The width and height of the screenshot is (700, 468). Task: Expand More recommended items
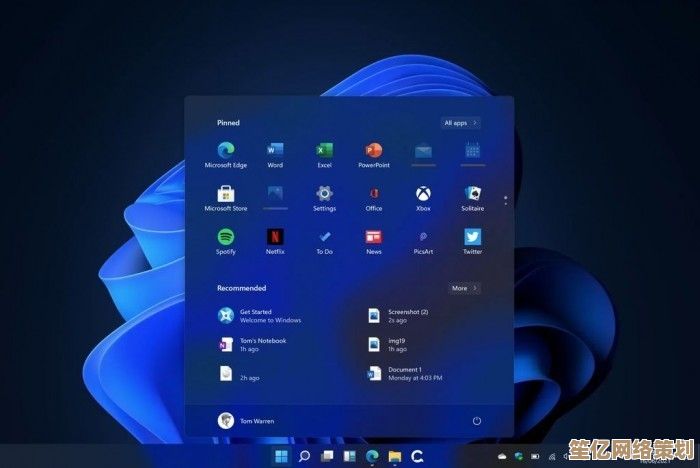pyautogui.click(x=463, y=288)
